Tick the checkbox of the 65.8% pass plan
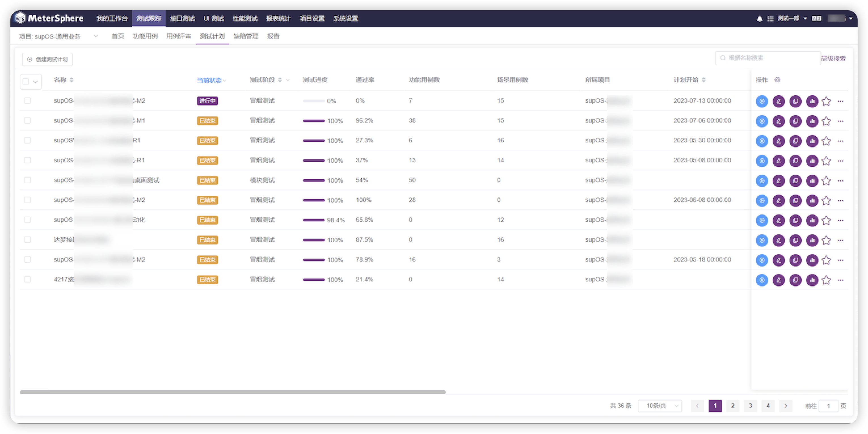This screenshot has width=868, height=434. pos(28,220)
